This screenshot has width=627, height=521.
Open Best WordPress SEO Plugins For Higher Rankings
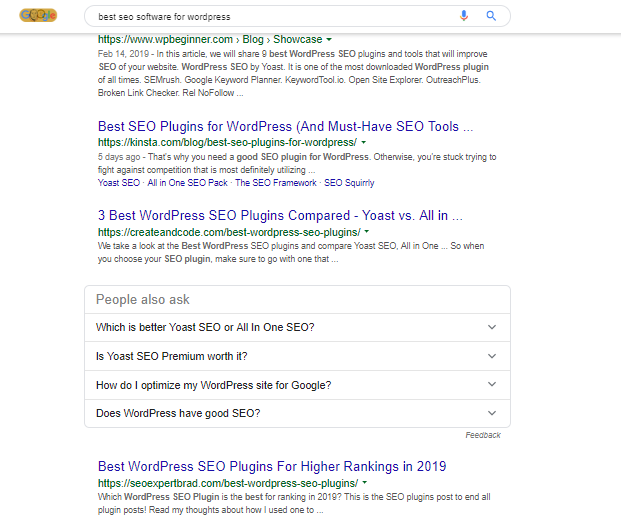click(272, 466)
